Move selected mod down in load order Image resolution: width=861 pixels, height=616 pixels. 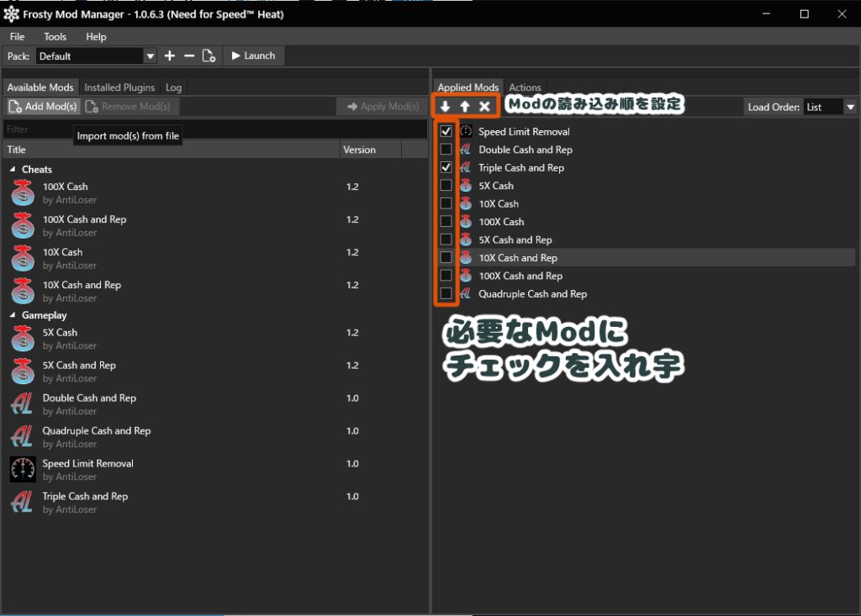446,107
